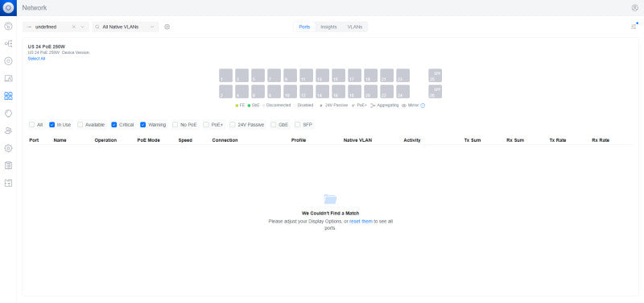The height and width of the screenshot is (303, 644).
Task: Select switch port 13
Action: click(x=323, y=75)
